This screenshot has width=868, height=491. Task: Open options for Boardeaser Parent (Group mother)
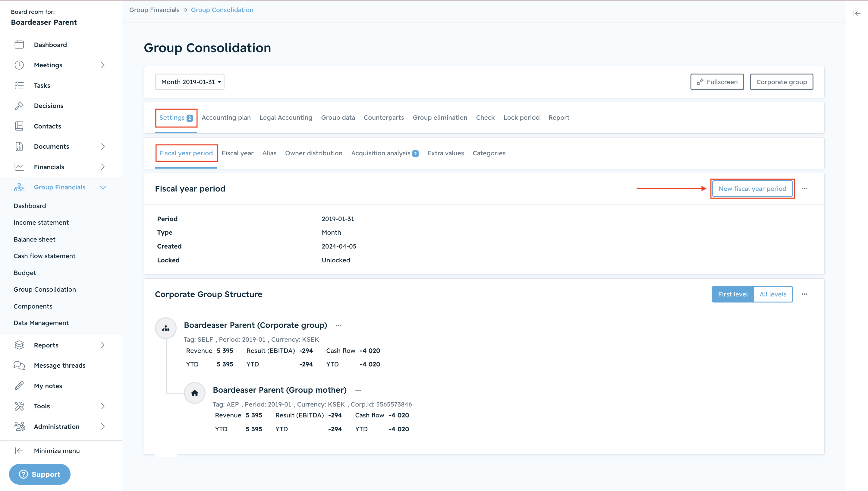coord(358,390)
